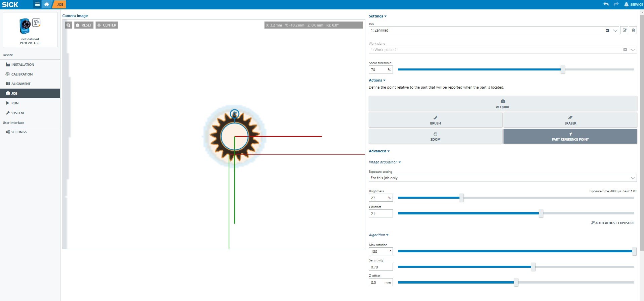Open the Job selection dropdown
644x301 pixels.
(615, 31)
